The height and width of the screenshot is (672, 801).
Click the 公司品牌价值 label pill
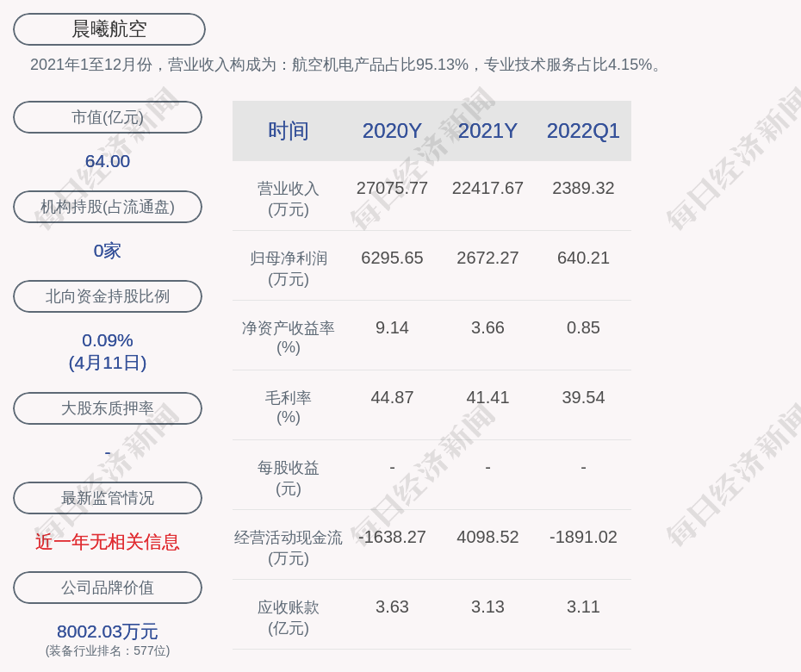tap(108, 588)
